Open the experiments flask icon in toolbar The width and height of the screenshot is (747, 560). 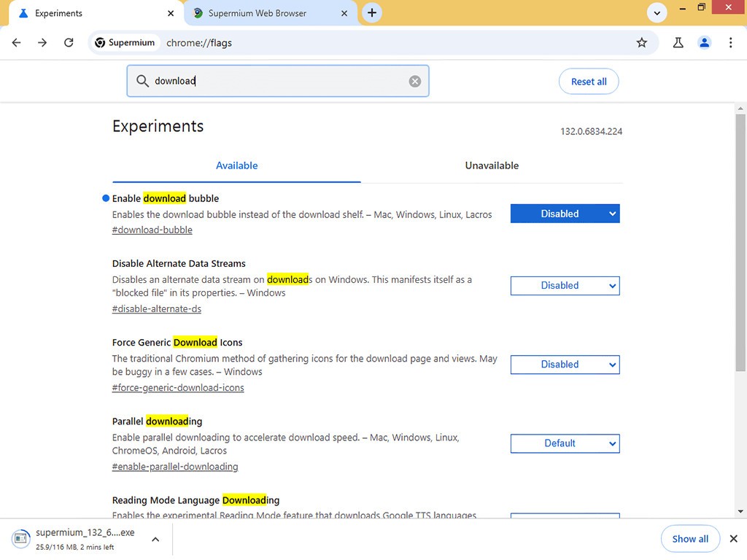(x=678, y=42)
